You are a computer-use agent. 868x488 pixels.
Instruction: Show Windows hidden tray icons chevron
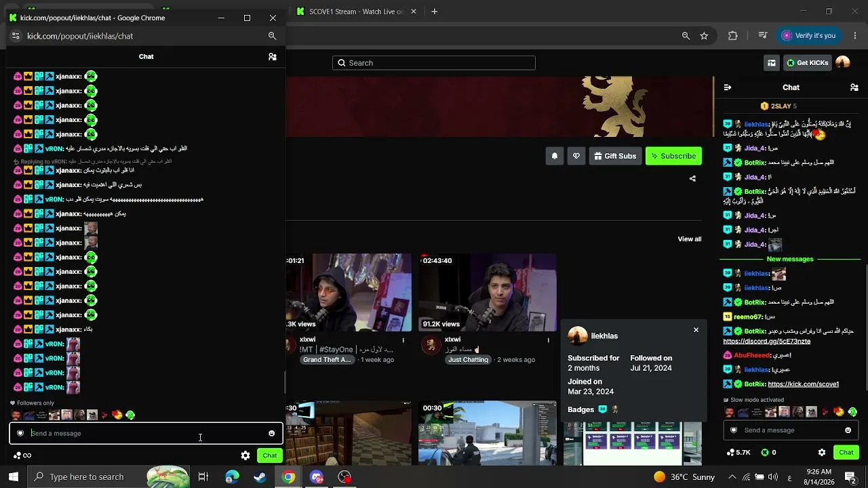point(732,477)
